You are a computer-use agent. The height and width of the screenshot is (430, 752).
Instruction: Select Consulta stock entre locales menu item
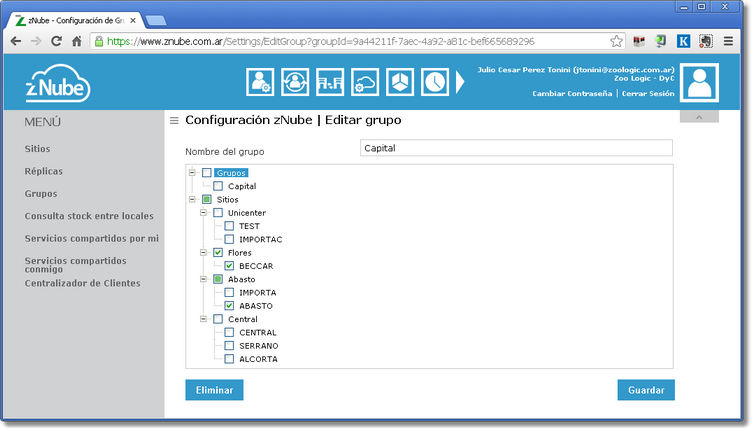coord(89,216)
